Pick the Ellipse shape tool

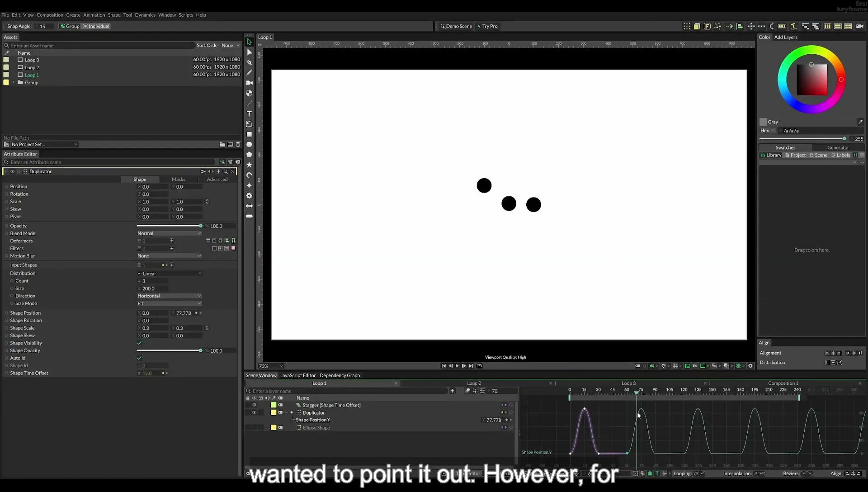point(249,145)
